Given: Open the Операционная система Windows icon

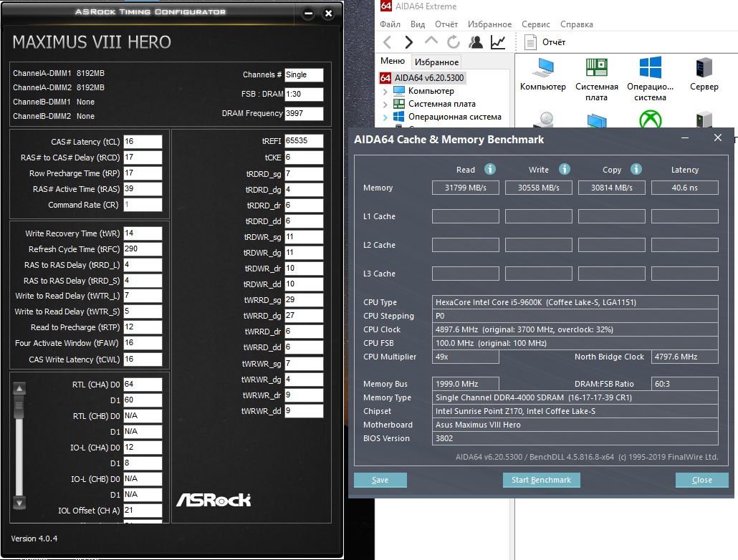Looking at the screenshot, I should pyautogui.click(x=650, y=79).
